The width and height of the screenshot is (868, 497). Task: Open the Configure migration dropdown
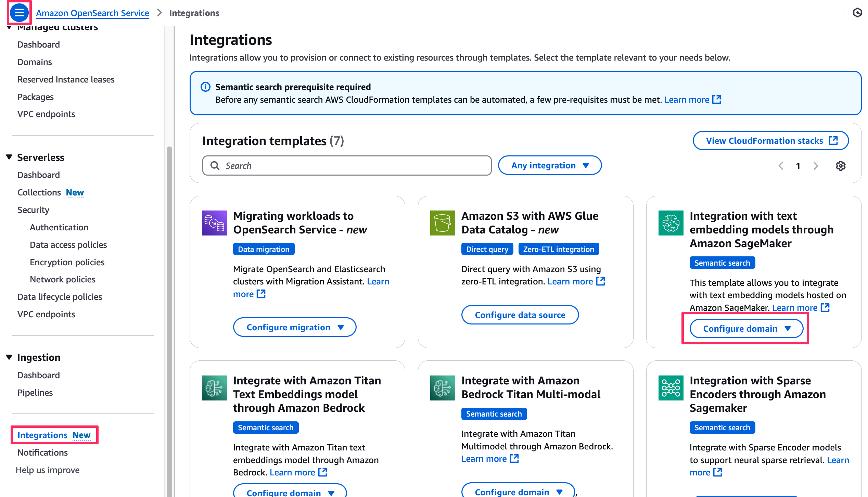tap(295, 327)
